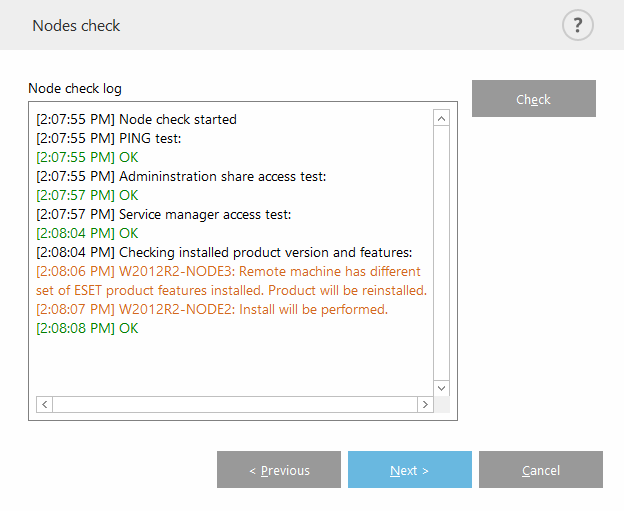Click the horizontal scrollbar track of the log
The height and width of the screenshot is (511, 624).
(234, 404)
